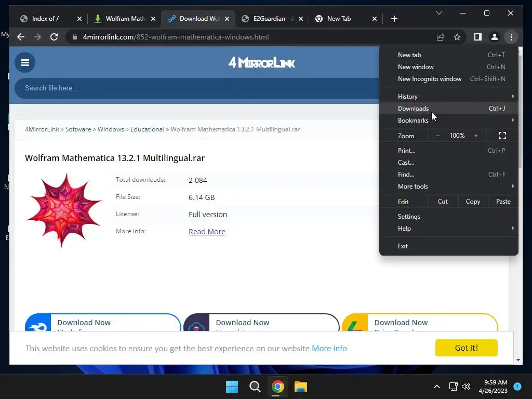Go back to the previous page
This screenshot has width=532, height=399.
(21, 37)
